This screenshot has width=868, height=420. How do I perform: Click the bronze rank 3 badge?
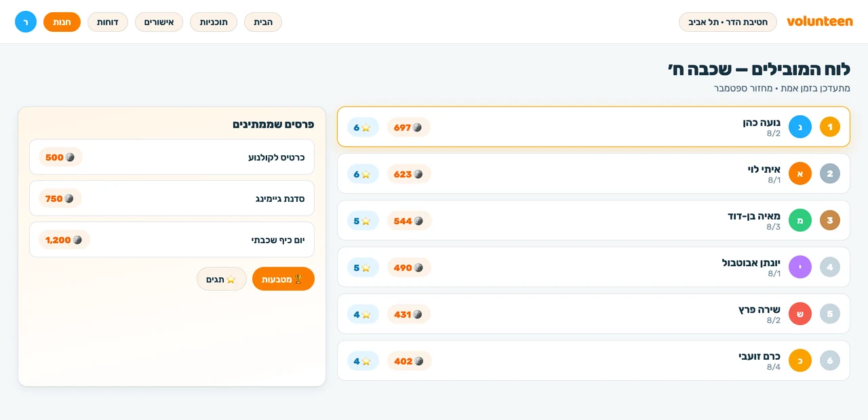[x=830, y=220]
